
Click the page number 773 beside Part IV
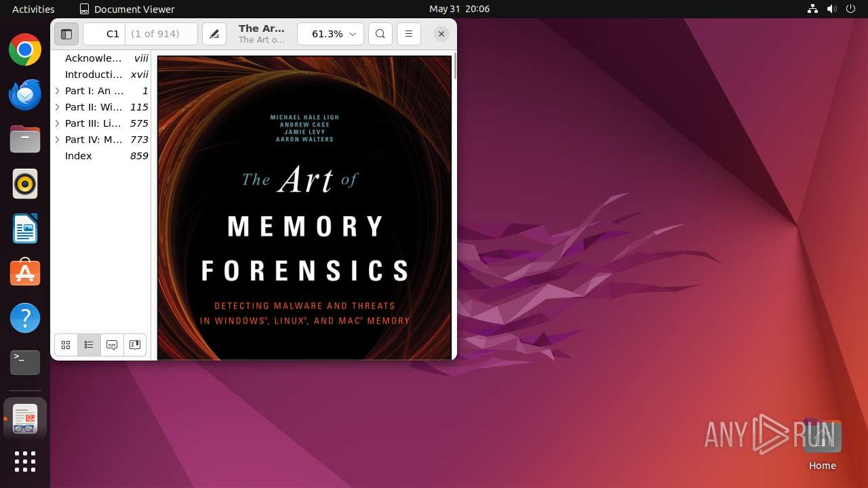[x=139, y=140]
